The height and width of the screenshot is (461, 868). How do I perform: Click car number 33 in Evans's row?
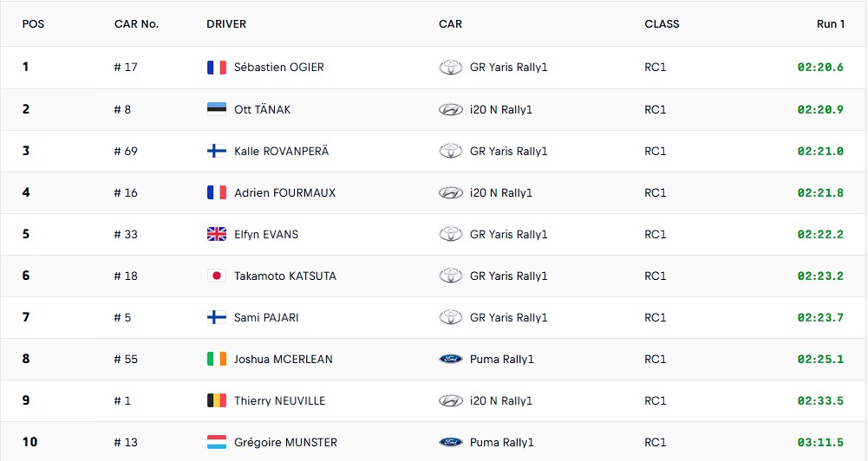coord(126,234)
